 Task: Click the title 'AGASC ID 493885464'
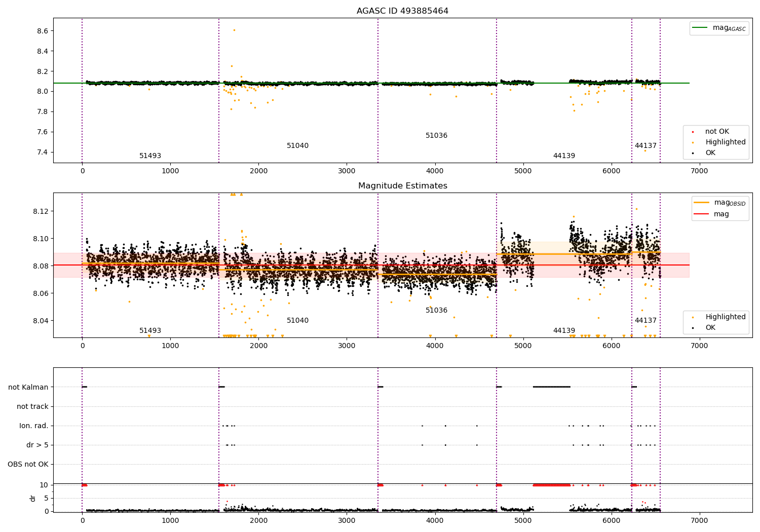(402, 11)
